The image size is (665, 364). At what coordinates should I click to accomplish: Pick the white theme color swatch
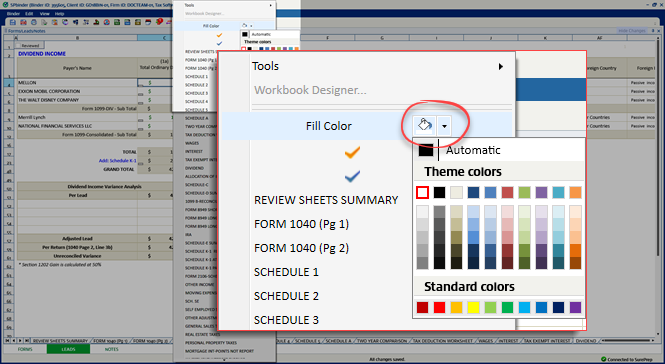coord(422,193)
